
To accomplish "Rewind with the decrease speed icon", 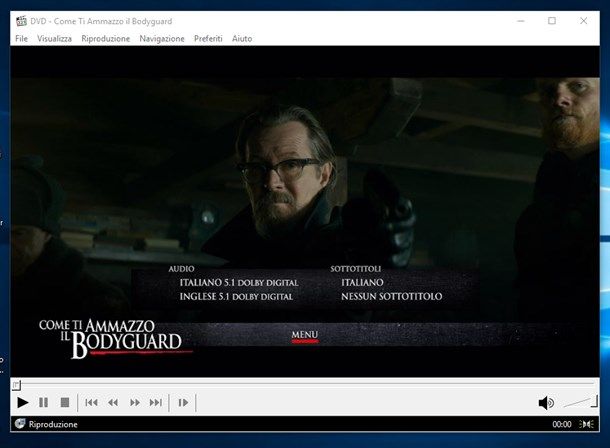I will coord(113,402).
